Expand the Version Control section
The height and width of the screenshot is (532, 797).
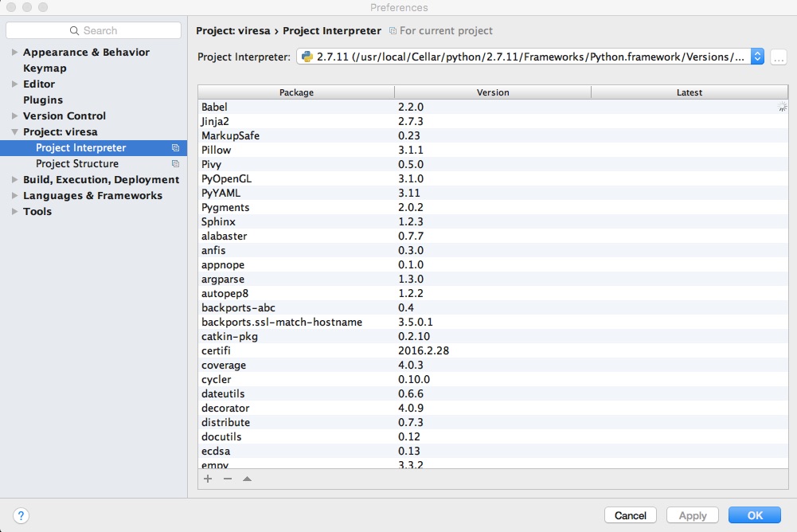pos(15,116)
